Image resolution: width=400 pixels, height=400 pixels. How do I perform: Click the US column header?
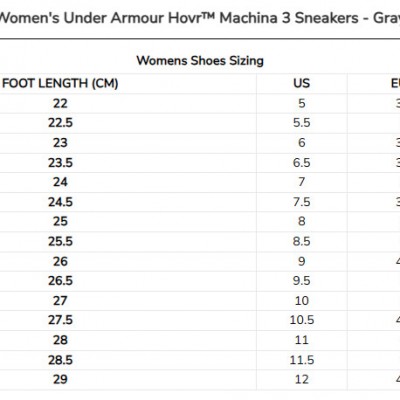click(302, 83)
